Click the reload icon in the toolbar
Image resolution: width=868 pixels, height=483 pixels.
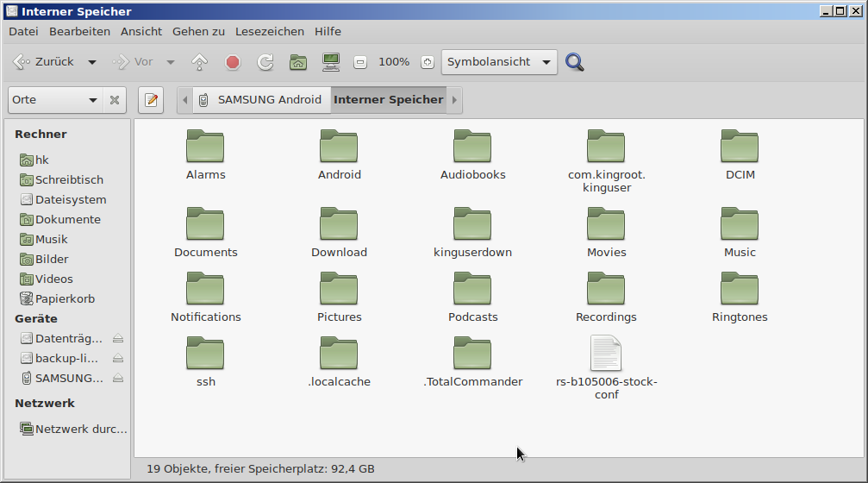coord(265,62)
